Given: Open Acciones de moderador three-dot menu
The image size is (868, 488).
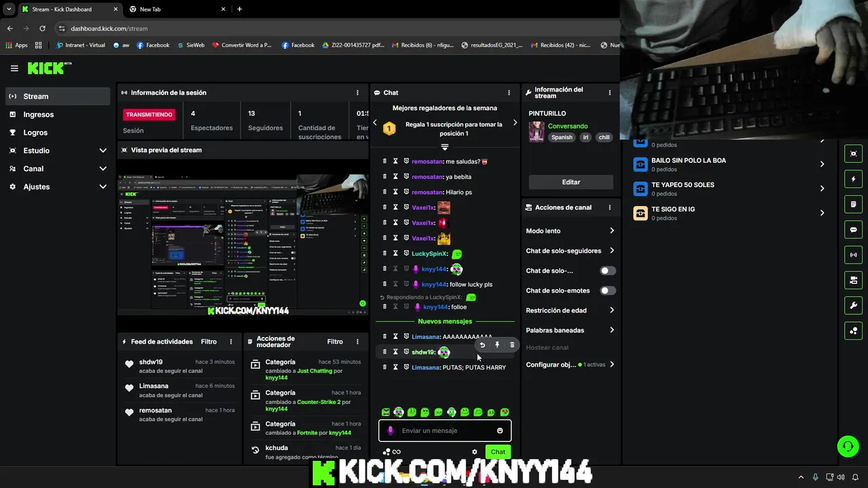Looking at the screenshot, I should 357,342.
